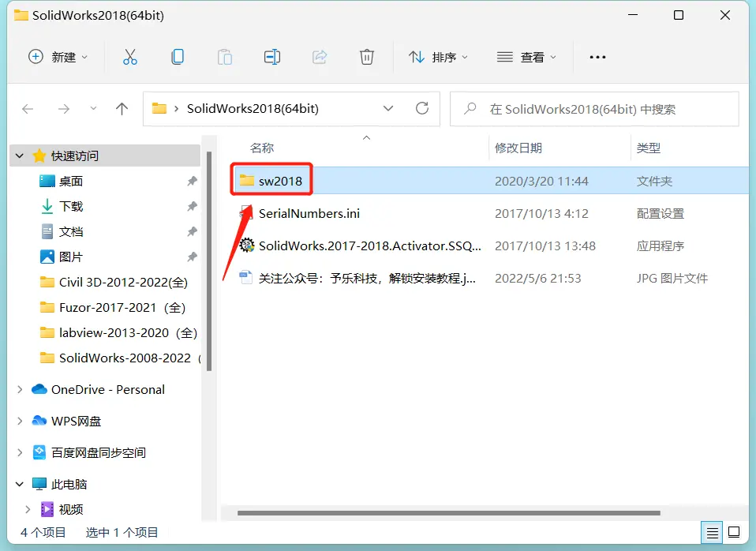
Task: Expand the OneDrive - Personal node
Action: click(x=20, y=389)
